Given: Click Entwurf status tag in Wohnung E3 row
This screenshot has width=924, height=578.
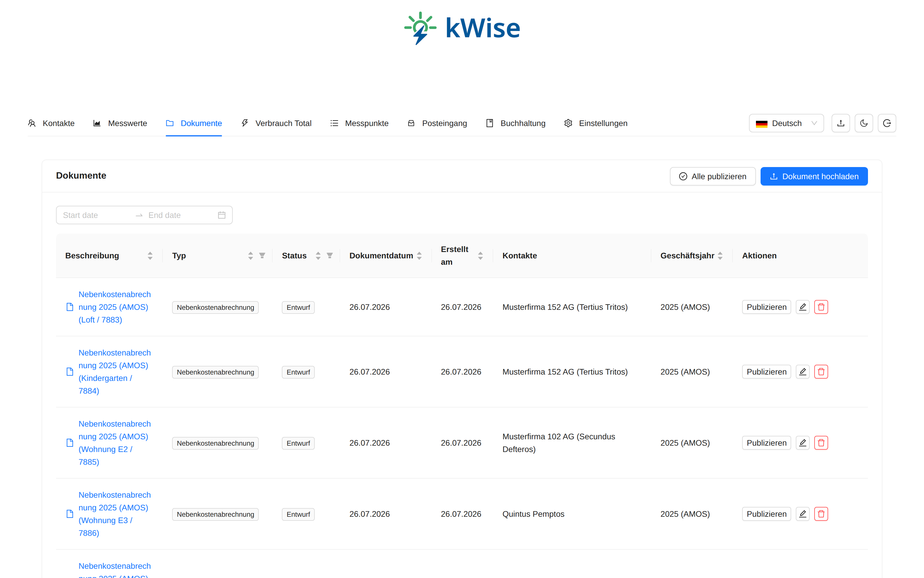Looking at the screenshot, I should tap(298, 514).
